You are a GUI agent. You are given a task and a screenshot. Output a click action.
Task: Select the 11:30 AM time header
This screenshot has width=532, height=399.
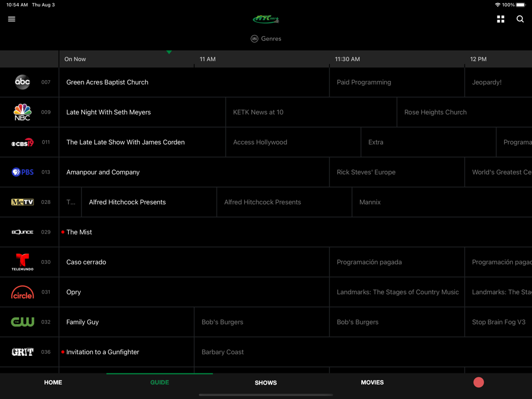[x=347, y=59]
